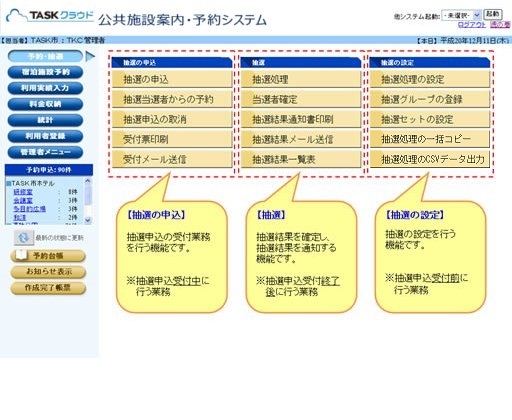Screen dimensions: 512x420
Task: Click the 起動 button
Action: (x=493, y=14)
